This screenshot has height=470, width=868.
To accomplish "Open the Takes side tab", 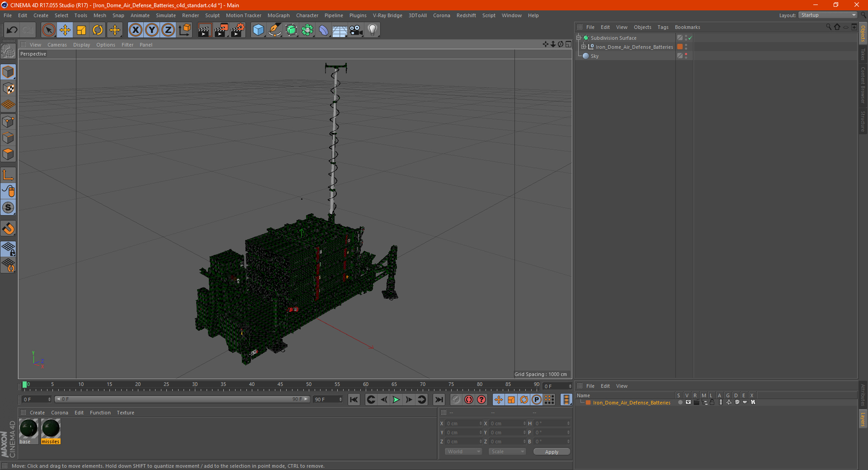I will click(x=863, y=54).
